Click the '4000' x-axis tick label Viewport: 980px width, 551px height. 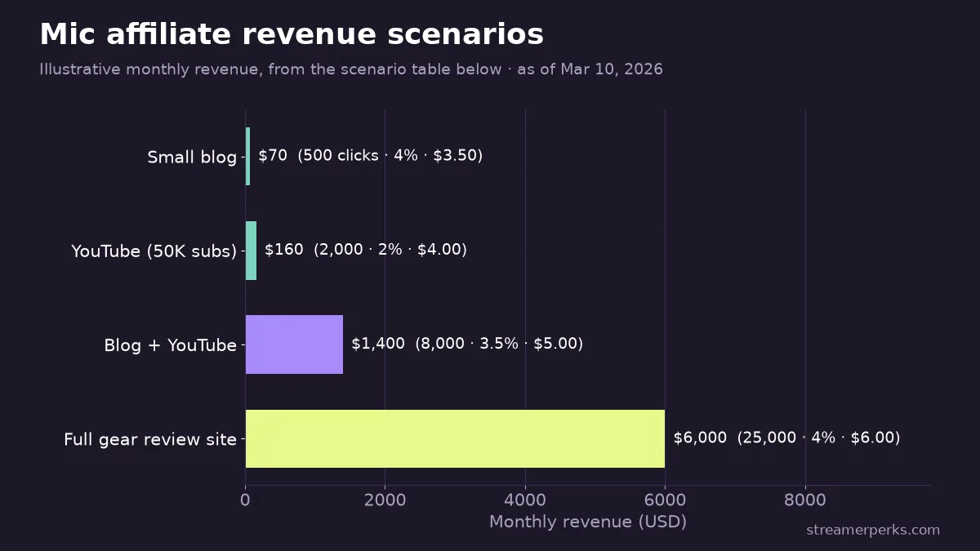(x=525, y=500)
